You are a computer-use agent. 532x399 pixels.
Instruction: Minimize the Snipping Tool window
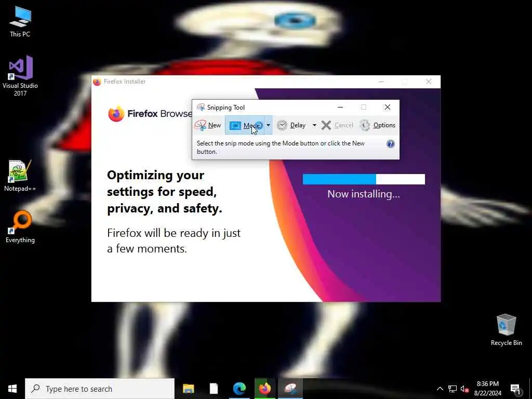(340, 107)
